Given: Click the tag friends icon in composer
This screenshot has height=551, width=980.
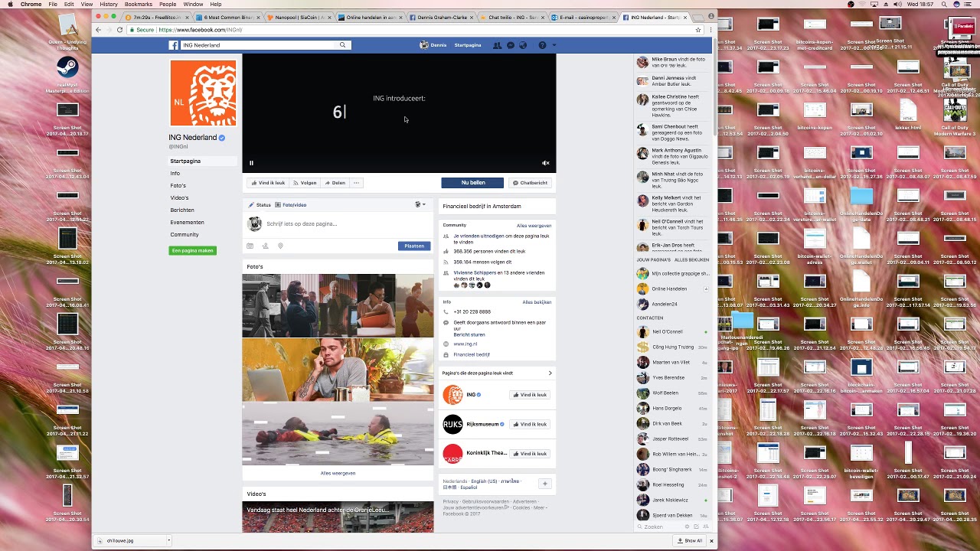Looking at the screenshot, I should tap(265, 246).
